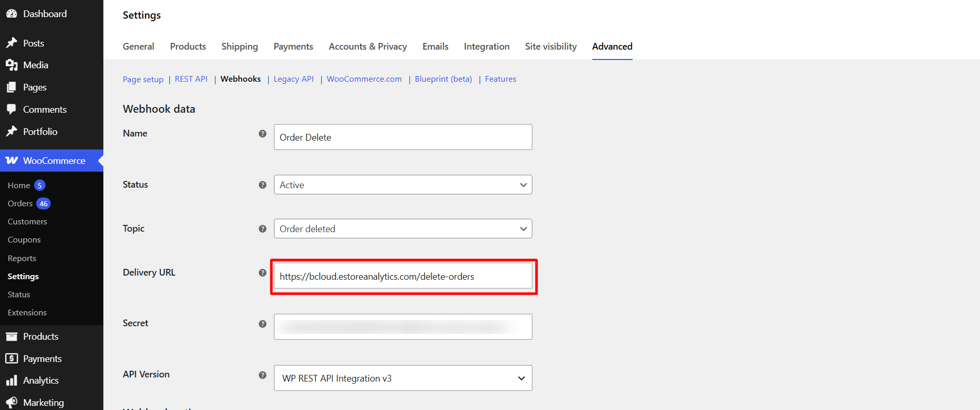
Task: Click the Pages icon in sidebar
Action: tap(11, 87)
